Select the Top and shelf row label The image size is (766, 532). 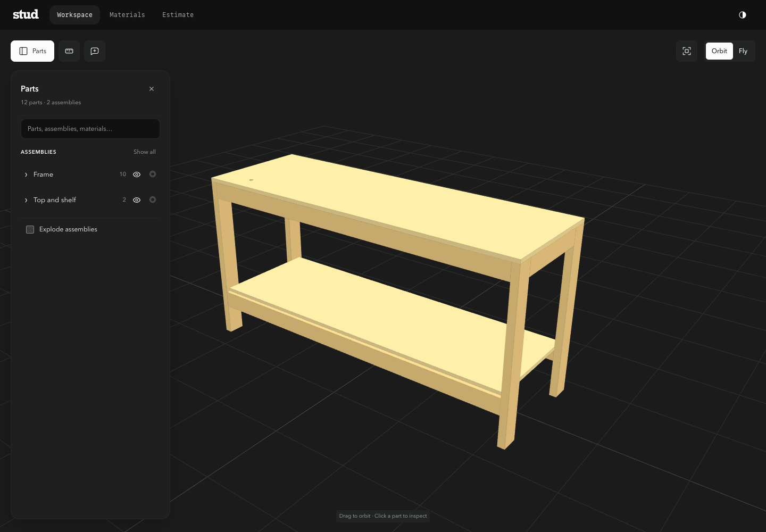click(55, 200)
